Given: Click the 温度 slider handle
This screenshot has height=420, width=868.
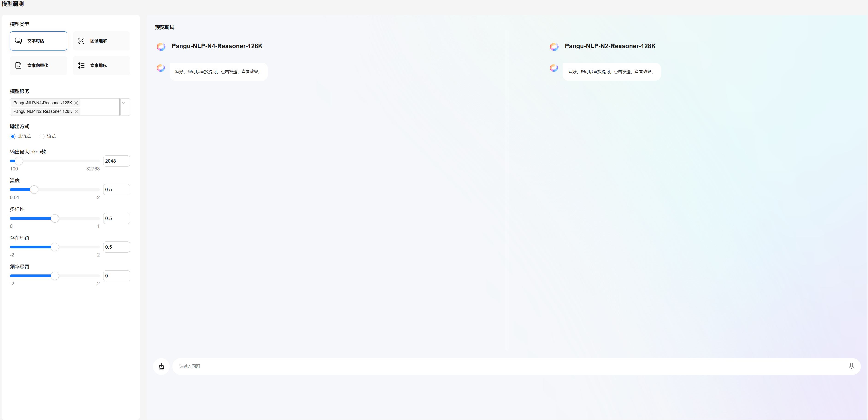Looking at the screenshot, I should click(x=34, y=190).
